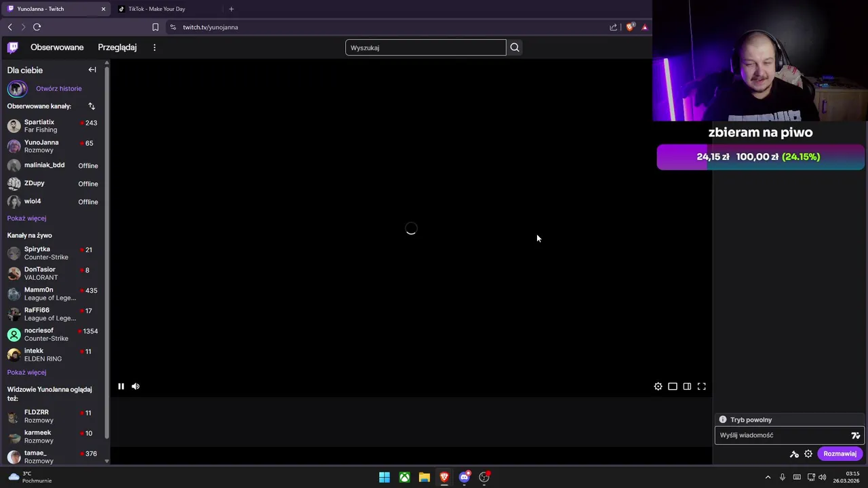Show more followed channels (first Pokaż więcej)
This screenshot has height=488, width=868.
coord(26,218)
